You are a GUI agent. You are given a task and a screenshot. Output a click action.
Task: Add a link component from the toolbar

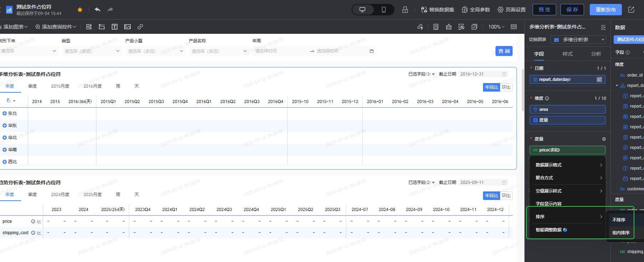[140, 27]
